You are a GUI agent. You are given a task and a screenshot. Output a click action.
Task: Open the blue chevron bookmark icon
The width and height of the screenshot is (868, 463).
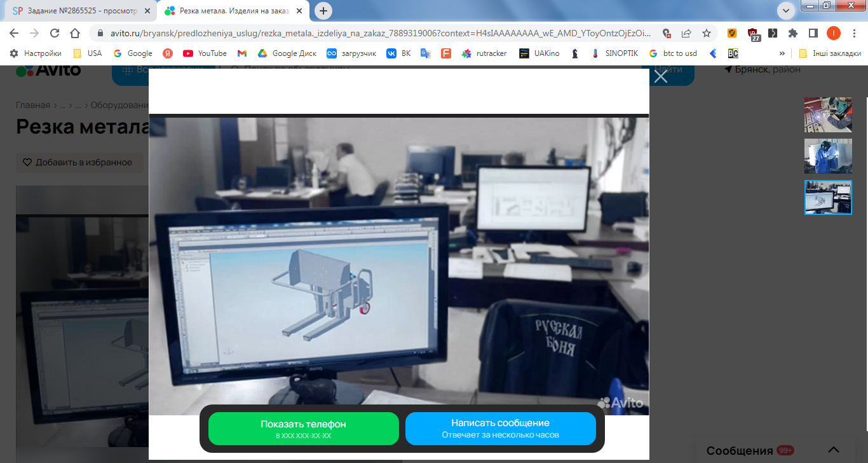click(713, 53)
